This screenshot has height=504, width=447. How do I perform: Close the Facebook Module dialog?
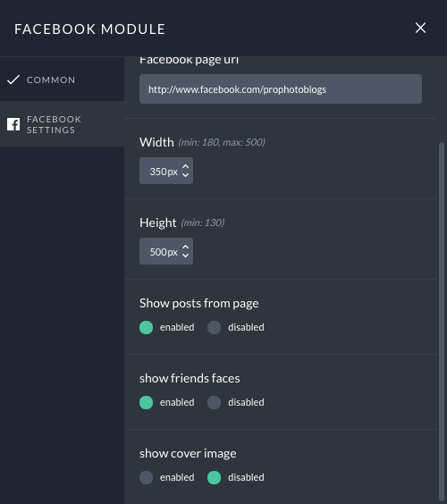(420, 28)
